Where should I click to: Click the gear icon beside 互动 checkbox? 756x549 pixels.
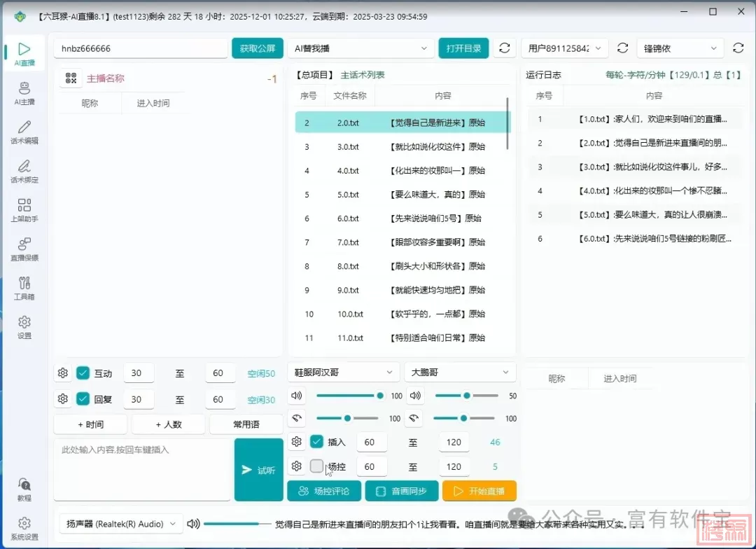(63, 373)
